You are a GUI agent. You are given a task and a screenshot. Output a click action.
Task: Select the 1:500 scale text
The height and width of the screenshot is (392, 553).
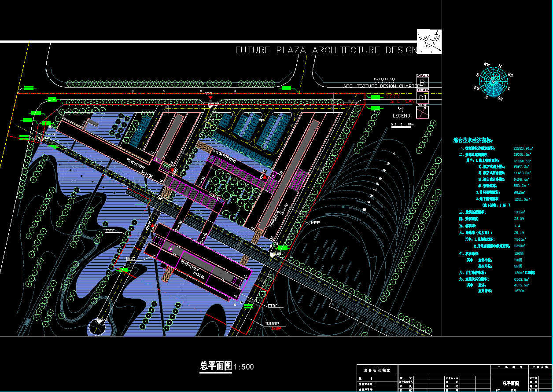(x=244, y=367)
